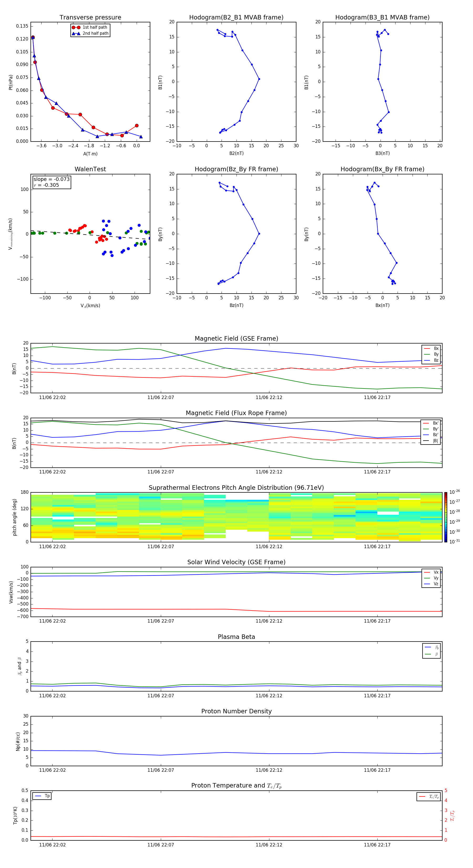This screenshot has height=868, width=473.
Task: Click the Vx legend entry
Action: pyautogui.click(x=431, y=572)
